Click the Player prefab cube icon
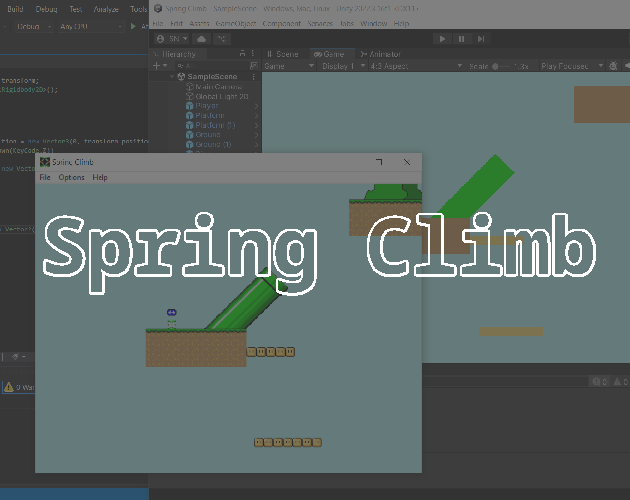Image resolution: width=630 pixels, height=500 pixels. [190, 106]
